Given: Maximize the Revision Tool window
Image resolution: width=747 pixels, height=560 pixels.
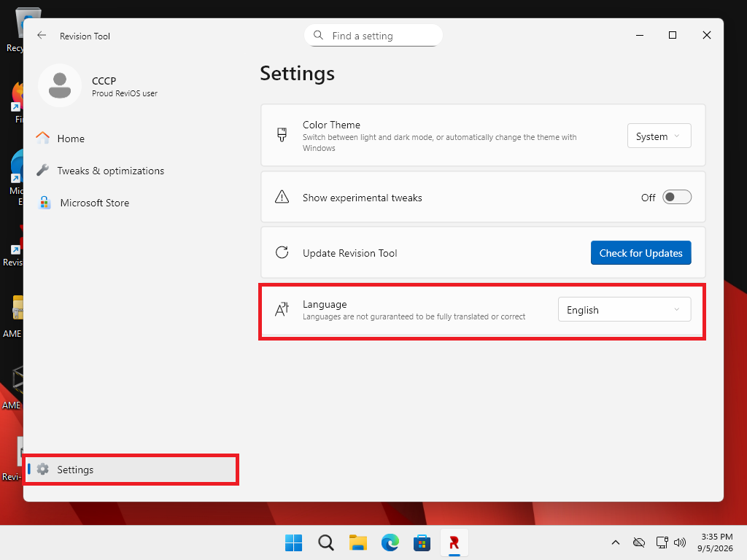Looking at the screenshot, I should click(x=672, y=35).
